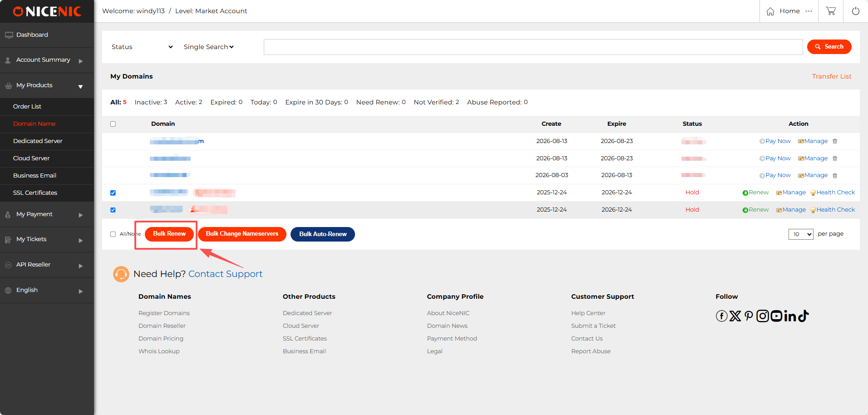
Task: Open Help Center footer link
Action: [x=588, y=313]
